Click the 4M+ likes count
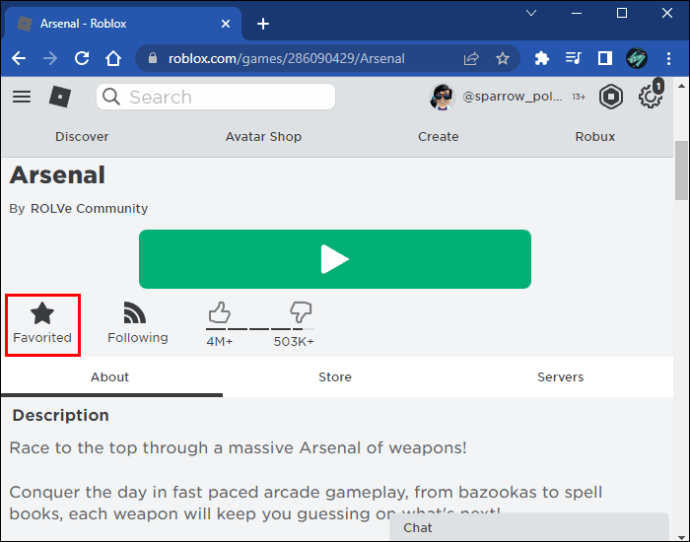The height and width of the screenshot is (542, 690). pos(219,341)
